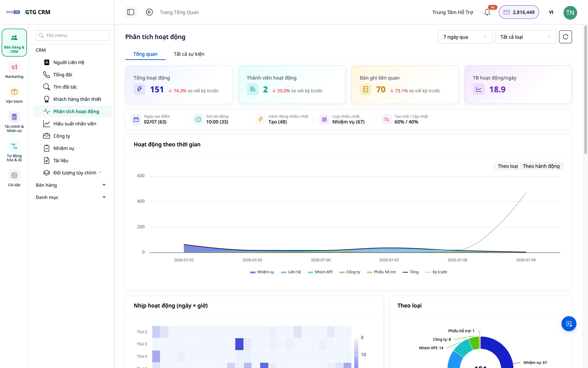Screen dimensions: 588x368
Task: Open Trung Tâm Hỗ Trợ link
Action: (x=452, y=12)
